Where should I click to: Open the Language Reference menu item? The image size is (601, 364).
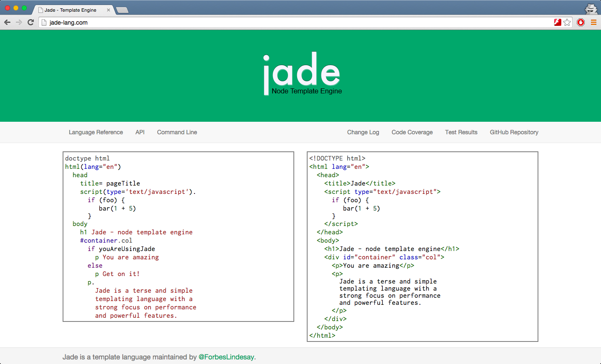96,132
